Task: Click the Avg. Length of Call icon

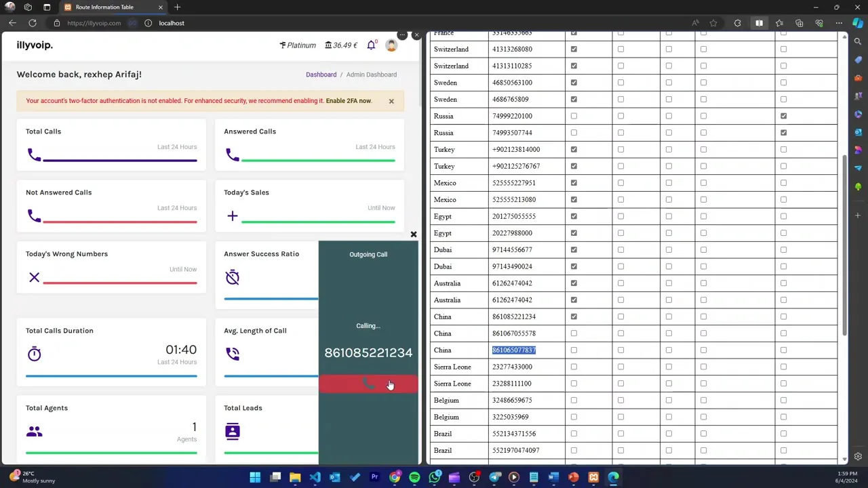Action: pos(233,354)
